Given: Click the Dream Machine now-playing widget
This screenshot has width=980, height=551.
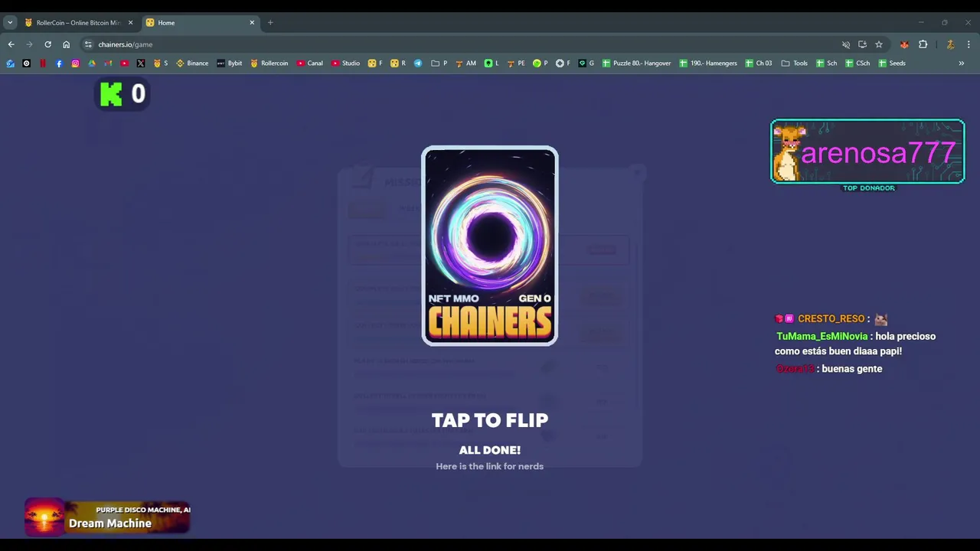Looking at the screenshot, I should 107,517.
